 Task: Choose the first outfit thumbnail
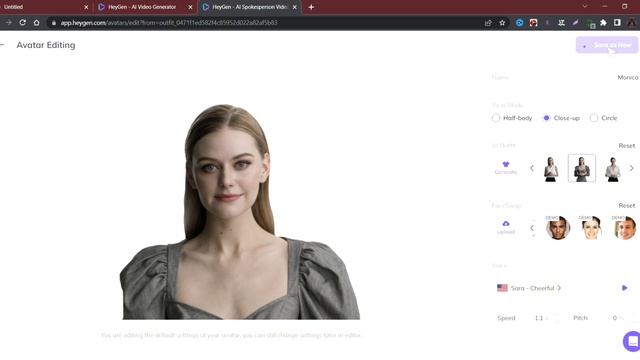click(551, 169)
